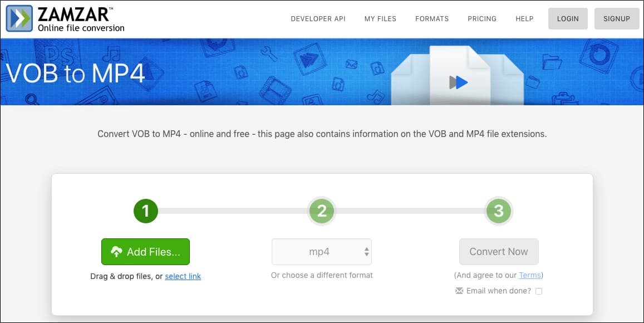Viewport: 644px width, 323px height.
Task: Click the Signup button
Action: [617, 18]
